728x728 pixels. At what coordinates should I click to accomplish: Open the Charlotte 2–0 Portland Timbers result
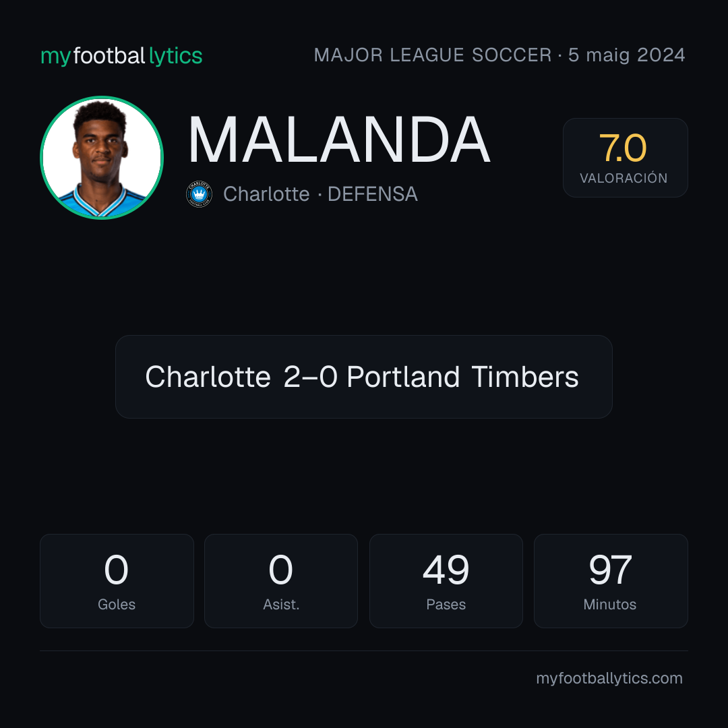pyautogui.click(x=363, y=377)
